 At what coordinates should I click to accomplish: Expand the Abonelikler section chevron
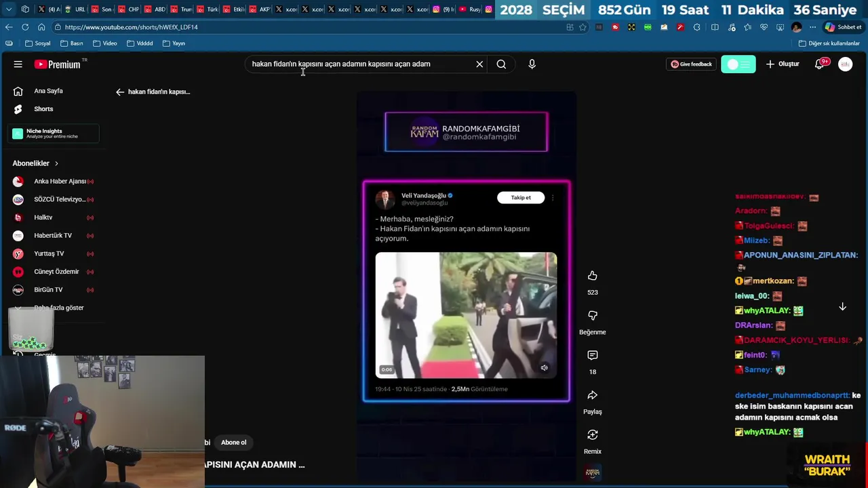(56, 163)
